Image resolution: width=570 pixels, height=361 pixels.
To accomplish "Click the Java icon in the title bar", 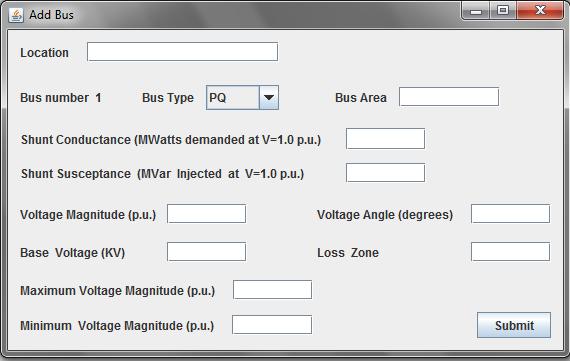I will [16, 15].
